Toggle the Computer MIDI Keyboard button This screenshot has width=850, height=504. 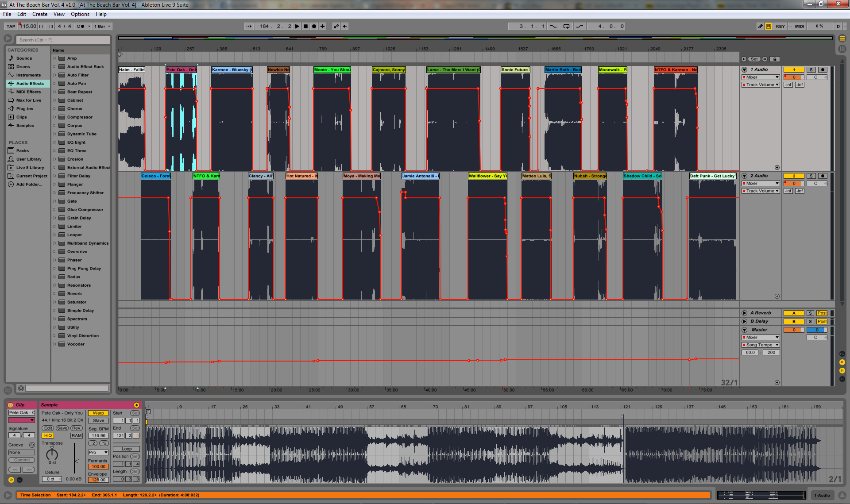click(x=769, y=27)
